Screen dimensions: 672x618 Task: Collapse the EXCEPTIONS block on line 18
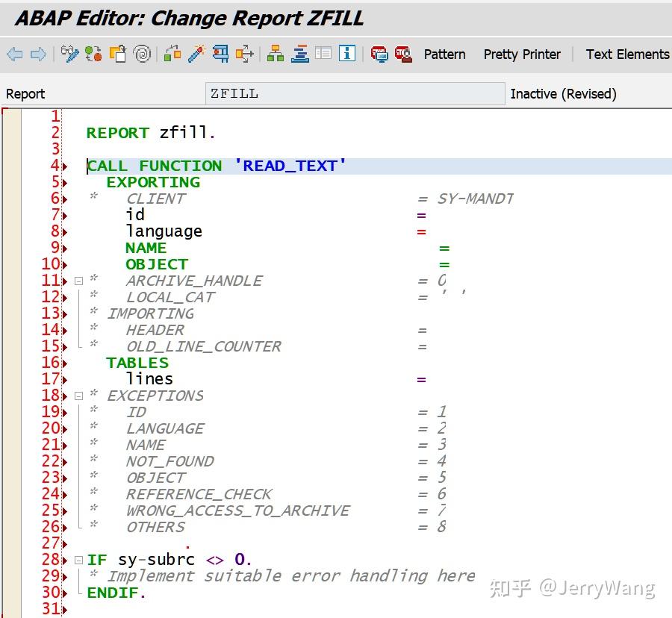pos(79,395)
